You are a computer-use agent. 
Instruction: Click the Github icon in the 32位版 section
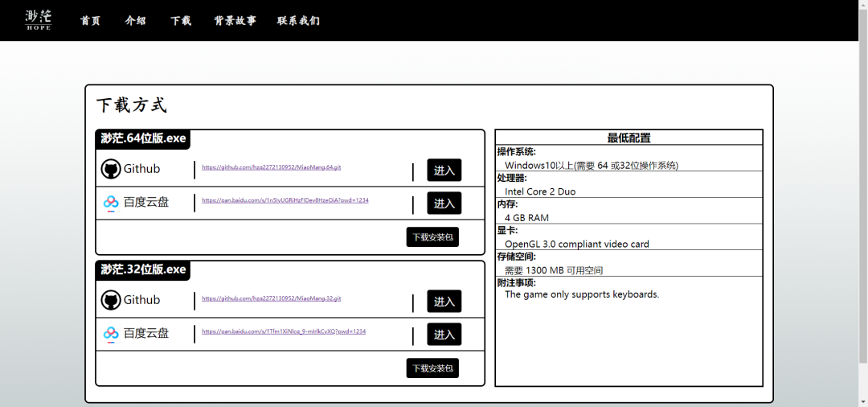[111, 300]
